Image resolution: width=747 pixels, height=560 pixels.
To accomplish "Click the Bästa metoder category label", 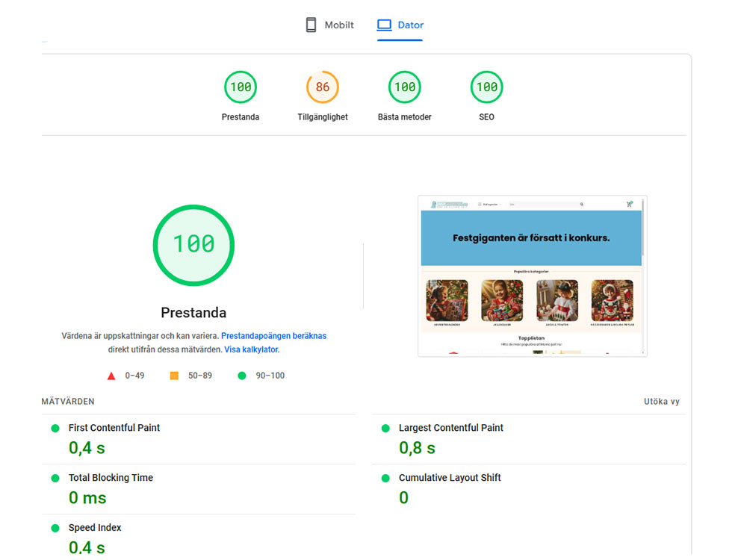I will coord(404,117).
